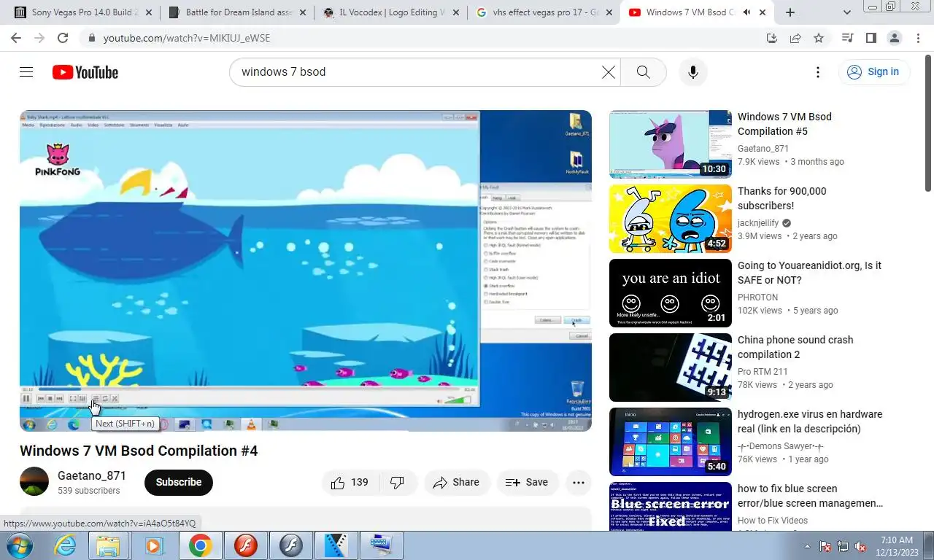Click the video player area
Image resolution: width=934 pixels, height=560 pixels.
pos(305,271)
